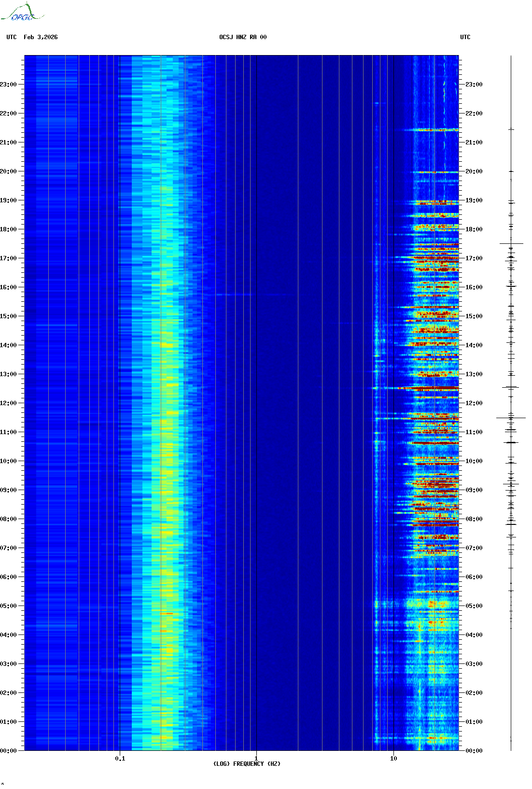The width and height of the screenshot is (532, 789).
Task: Pick the 17:00 label on right time axis
Action: tap(474, 258)
